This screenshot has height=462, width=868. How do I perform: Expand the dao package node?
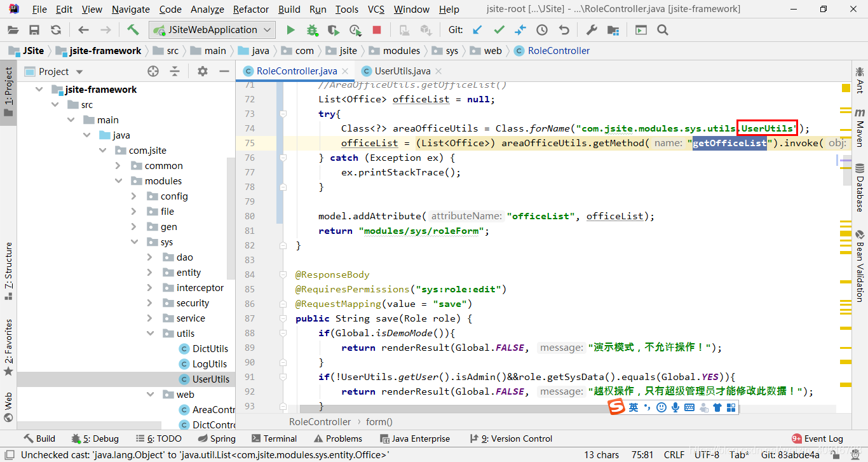(x=150, y=257)
